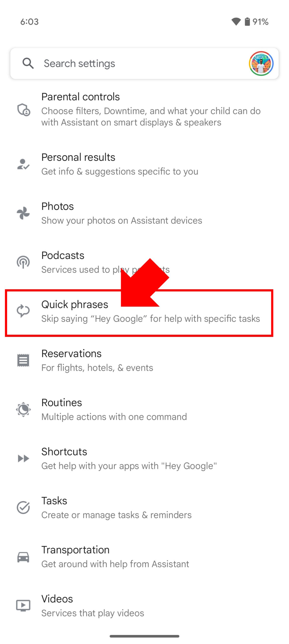Image resolution: width=289 pixels, height=644 pixels.
Task: Tap the Shortcuts fast-forward icon
Action: (x=23, y=458)
